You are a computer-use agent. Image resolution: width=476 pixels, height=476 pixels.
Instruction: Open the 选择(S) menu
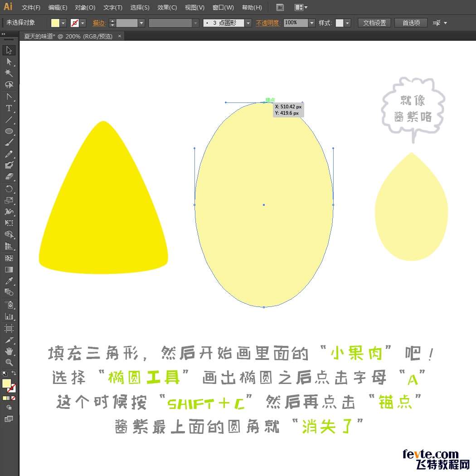[x=140, y=7]
